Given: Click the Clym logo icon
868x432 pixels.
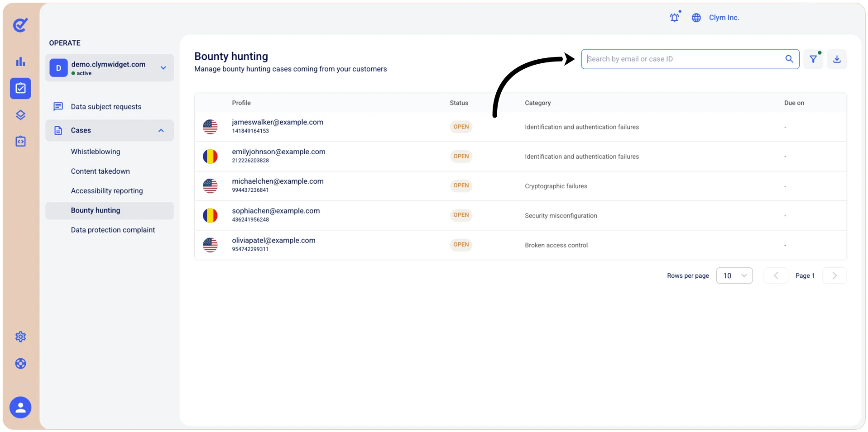Looking at the screenshot, I should 20,25.
